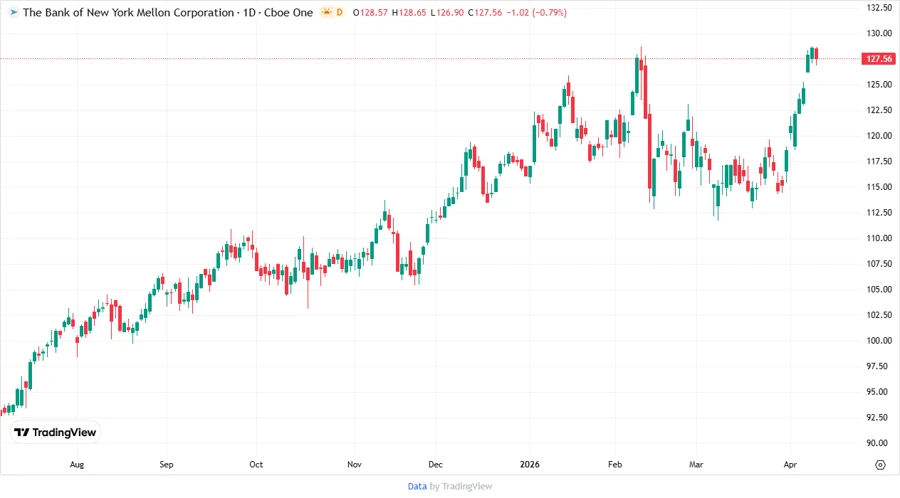Viewport: 900px width, 498px height.
Task: Click the 112.50 price axis label
Action: tap(879, 212)
